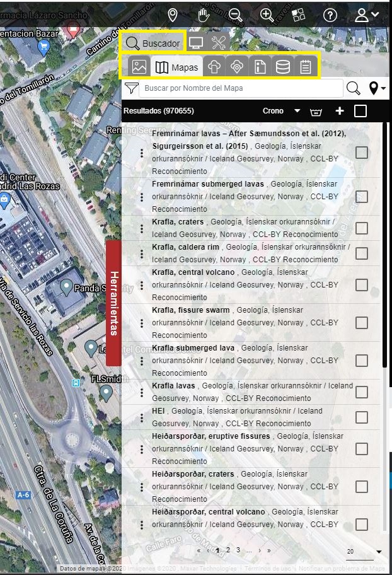
Task: Open options menu for HEI row
Action: [x=142, y=417]
